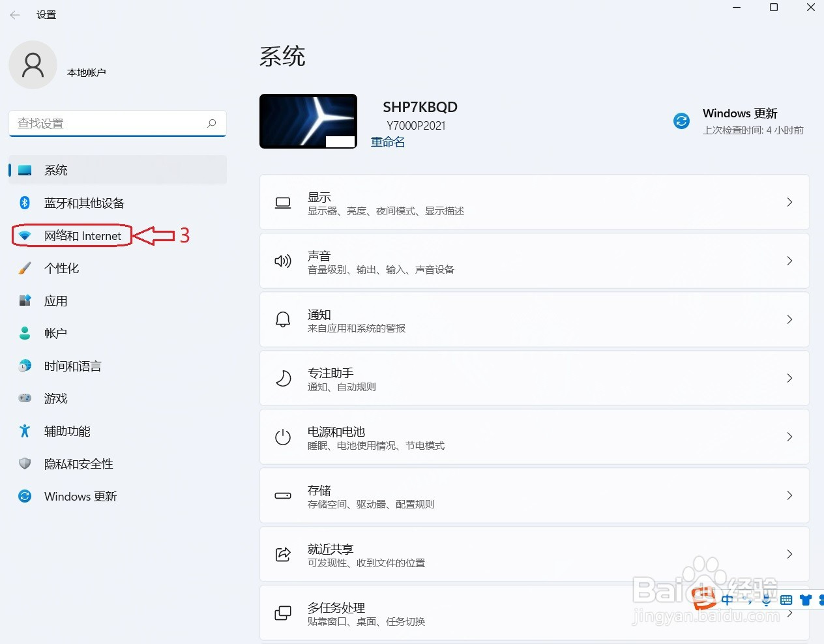Open the 显示 settings card
Viewport: 824px width, 644px height.
point(535,202)
